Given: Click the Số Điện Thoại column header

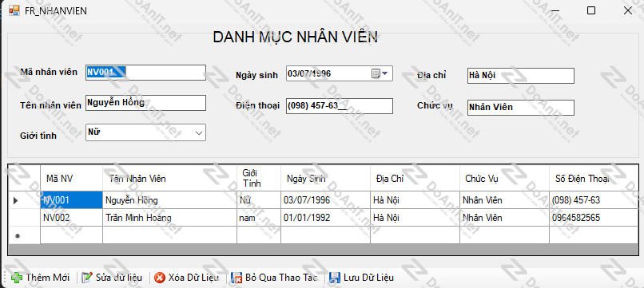Looking at the screenshot, I should [594, 178].
